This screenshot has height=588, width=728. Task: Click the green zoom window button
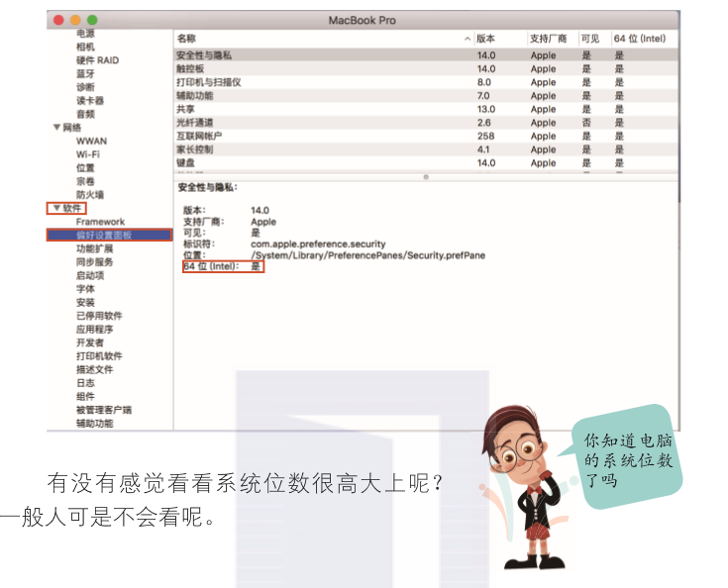[92, 20]
